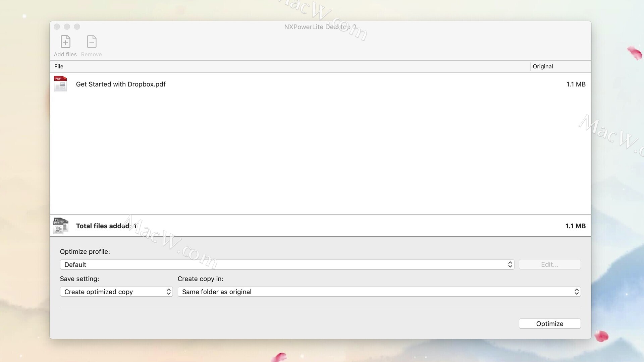Screen dimensions: 644x362
Task: Click the Total files added: 1 text
Action: pyautogui.click(x=106, y=226)
